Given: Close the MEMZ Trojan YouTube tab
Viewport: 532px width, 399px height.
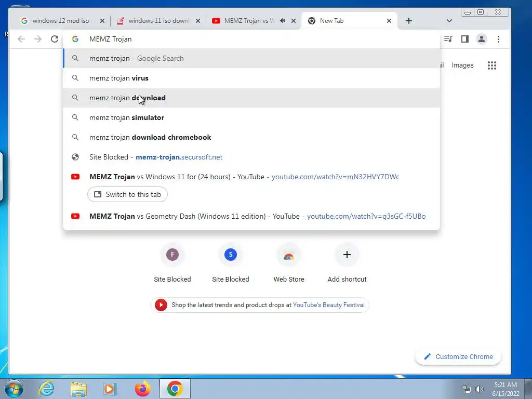Looking at the screenshot, I should (294, 21).
